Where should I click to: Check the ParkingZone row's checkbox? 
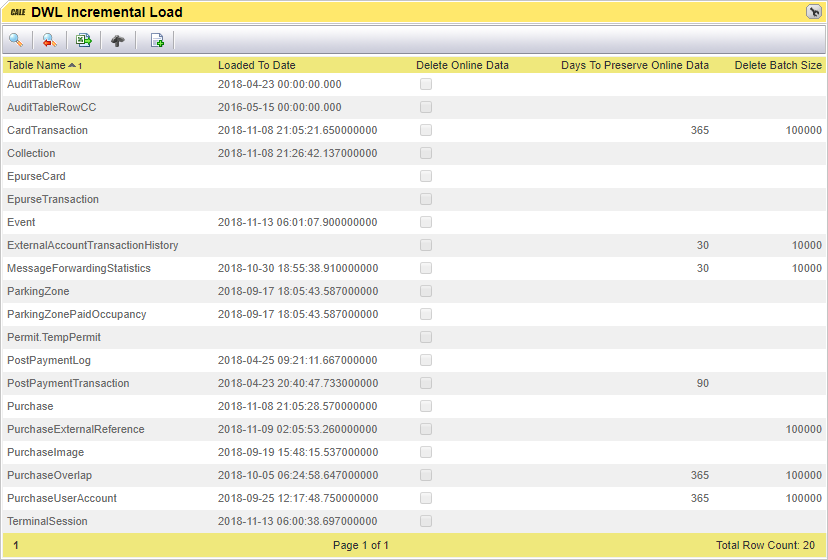point(426,291)
